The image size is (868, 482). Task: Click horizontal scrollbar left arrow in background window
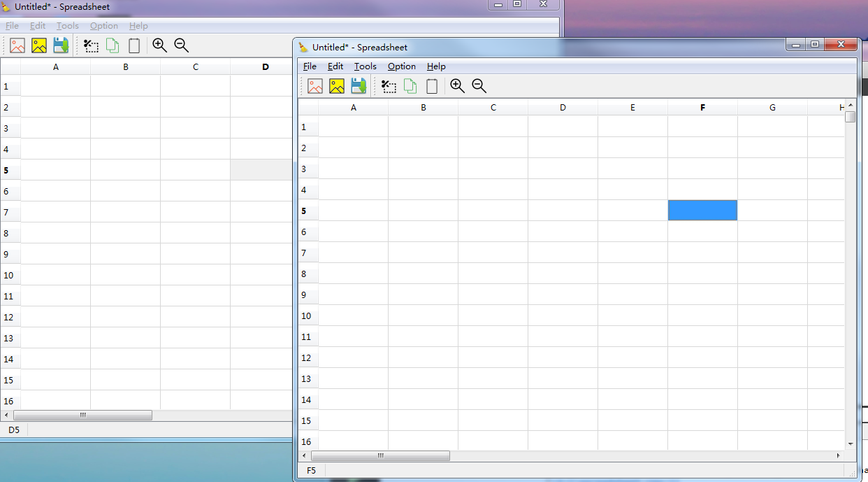click(6, 415)
